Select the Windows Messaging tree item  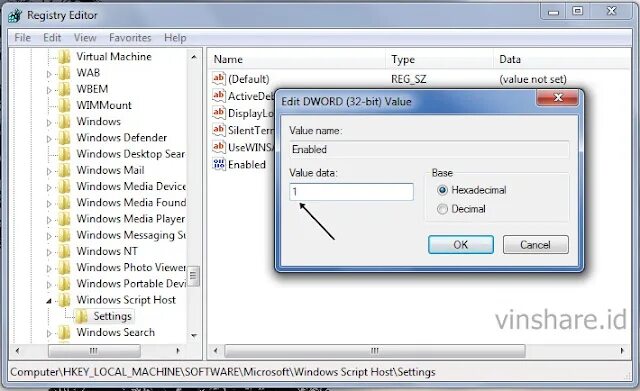click(x=131, y=235)
